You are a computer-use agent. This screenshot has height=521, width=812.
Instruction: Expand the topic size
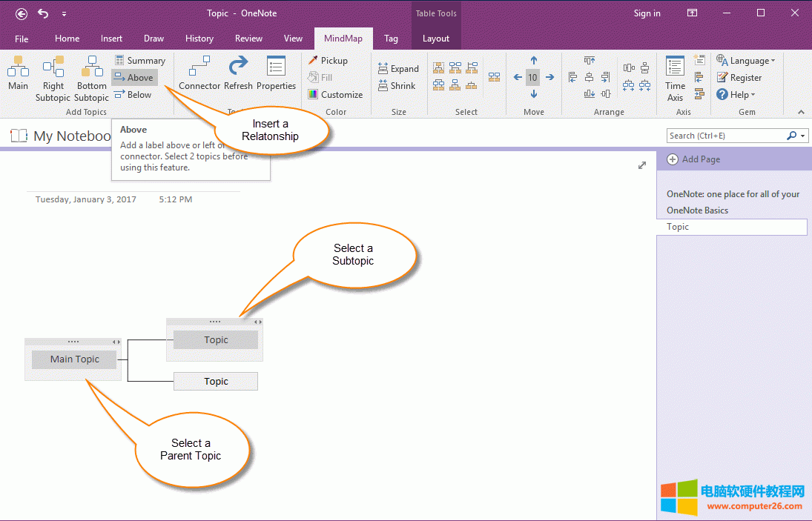398,69
